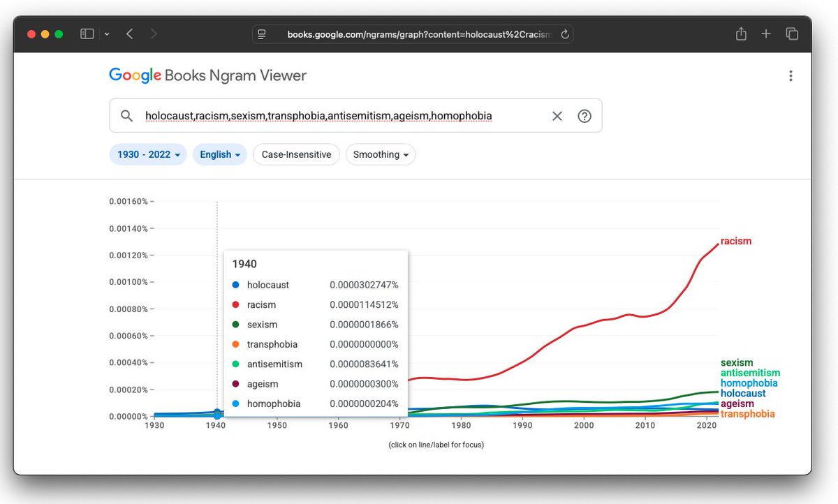Toggle the Case-Insensitive option

click(296, 154)
